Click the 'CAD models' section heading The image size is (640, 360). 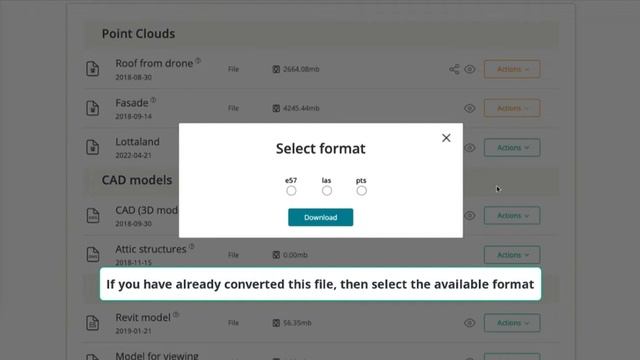pyautogui.click(x=137, y=180)
